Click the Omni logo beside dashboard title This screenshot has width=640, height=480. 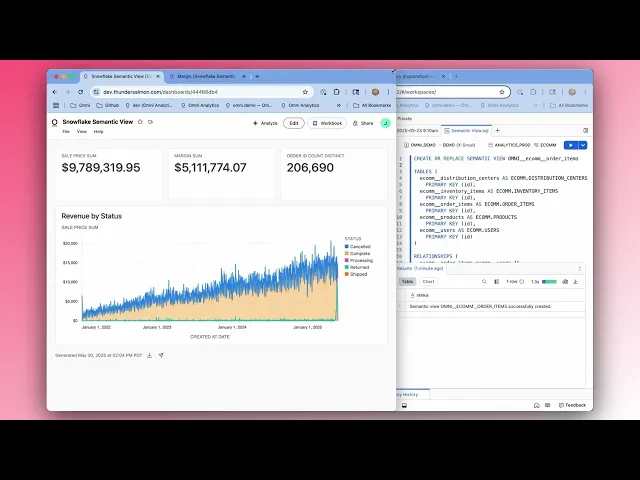(x=55, y=122)
